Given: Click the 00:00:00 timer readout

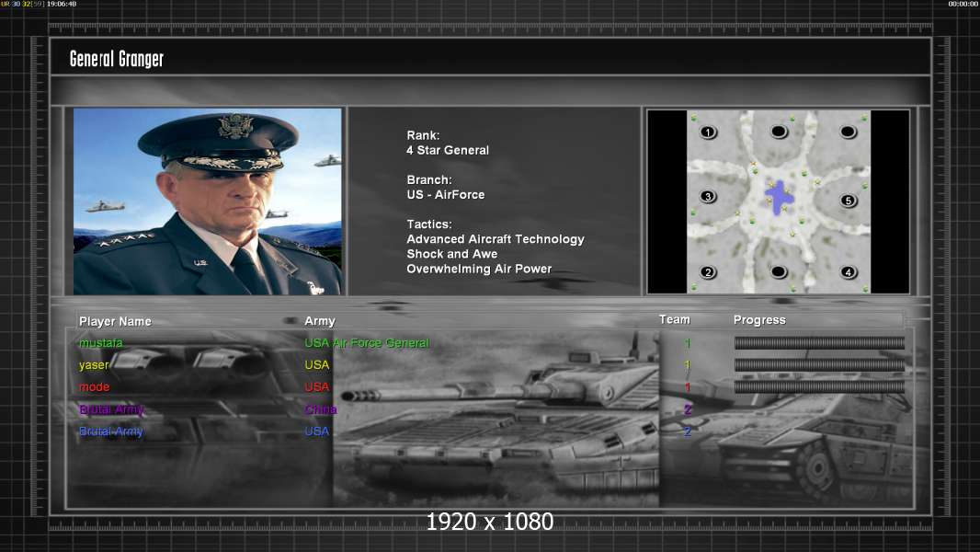Looking at the screenshot, I should click(x=963, y=4).
